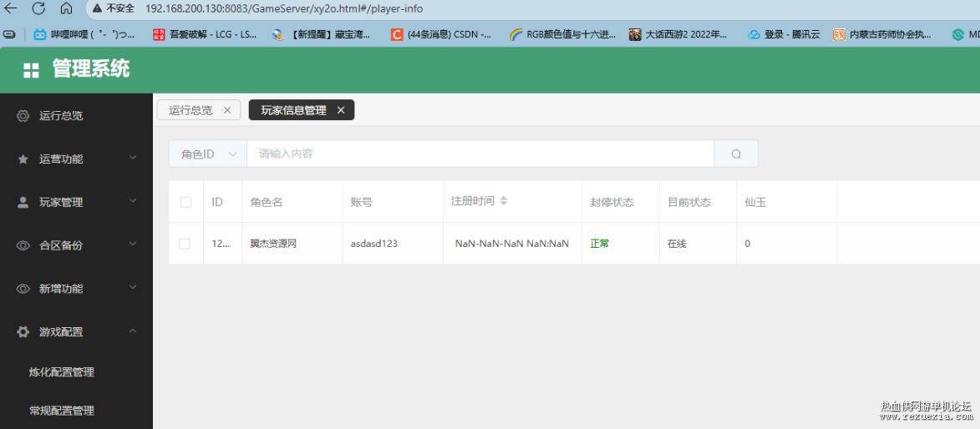Click the eye icon beside 新增功能
This screenshot has height=429, width=980.
(23, 289)
